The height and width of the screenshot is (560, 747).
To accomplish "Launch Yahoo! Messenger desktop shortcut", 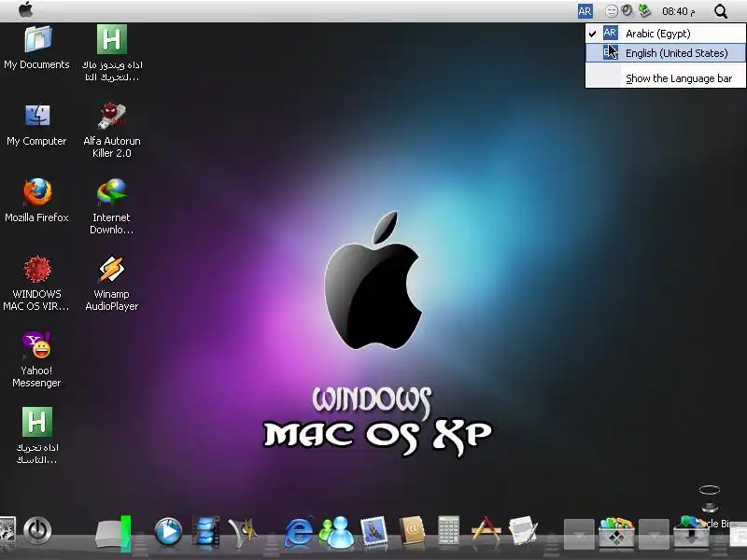I will click(x=36, y=359).
